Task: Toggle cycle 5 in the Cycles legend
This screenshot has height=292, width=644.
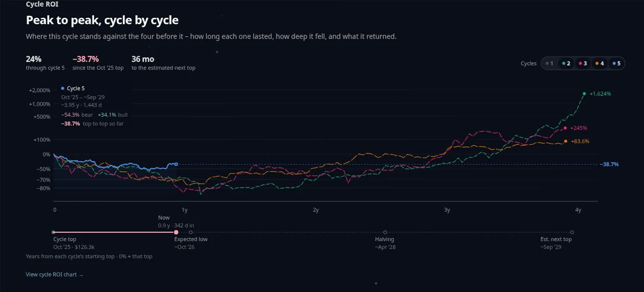Action: point(616,63)
